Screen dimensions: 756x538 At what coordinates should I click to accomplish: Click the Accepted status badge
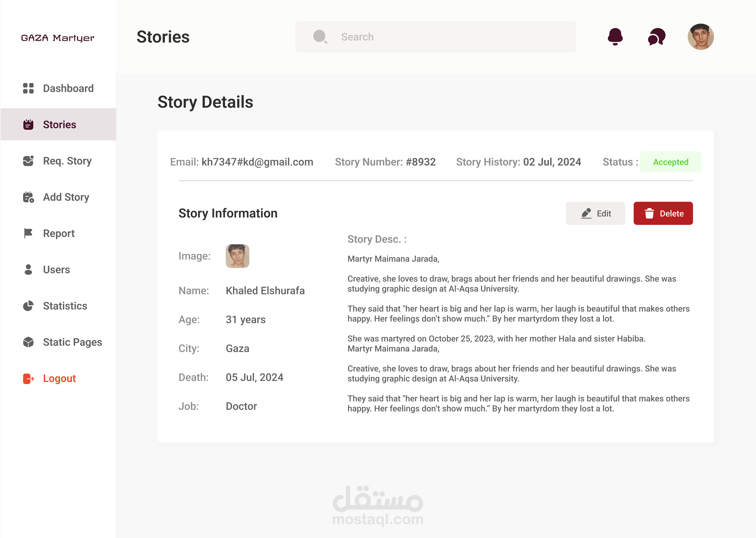point(670,162)
